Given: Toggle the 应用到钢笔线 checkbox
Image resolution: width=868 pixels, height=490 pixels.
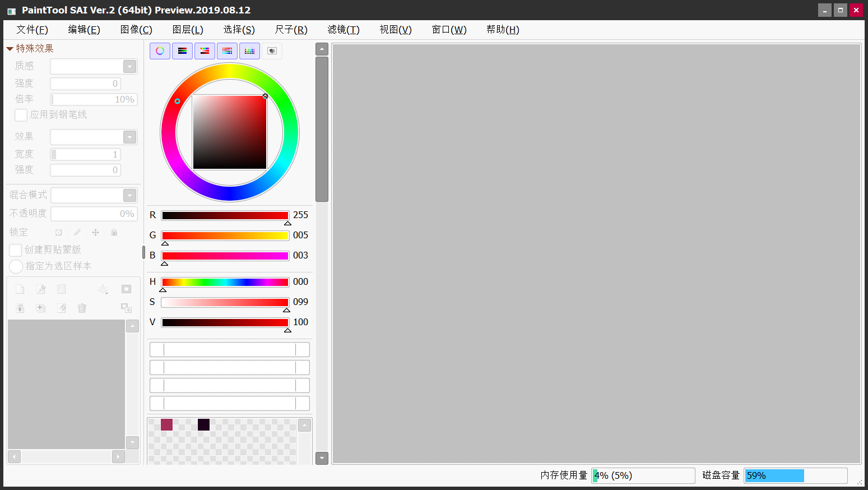Looking at the screenshot, I should point(21,115).
